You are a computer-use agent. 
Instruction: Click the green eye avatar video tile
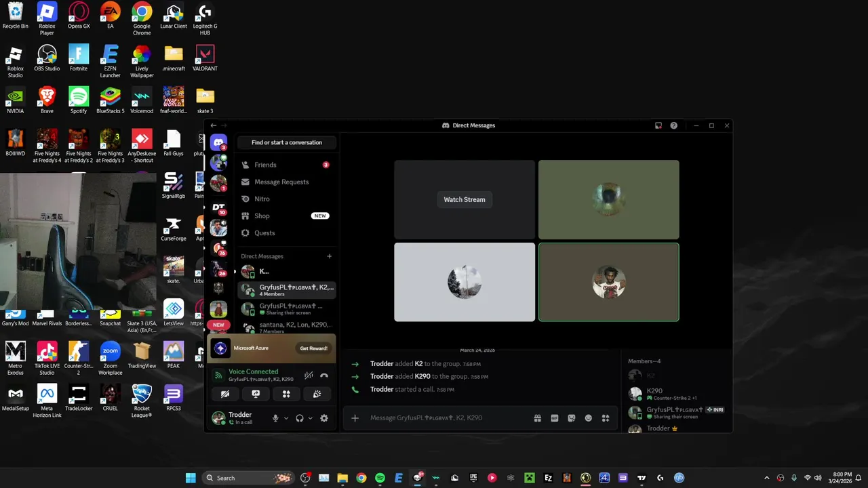(608, 199)
